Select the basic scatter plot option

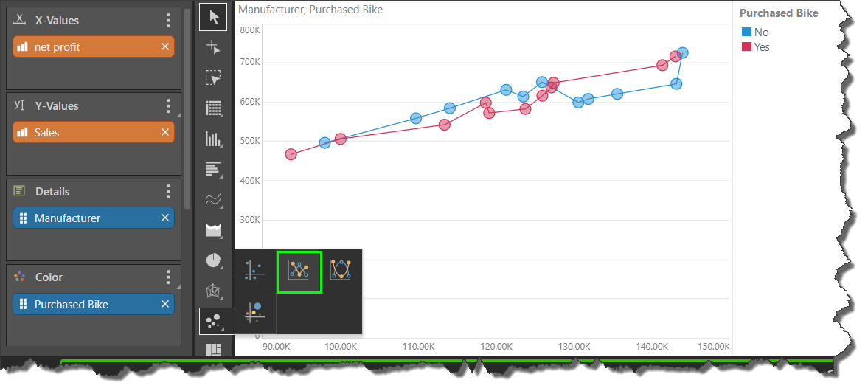pyautogui.click(x=254, y=271)
